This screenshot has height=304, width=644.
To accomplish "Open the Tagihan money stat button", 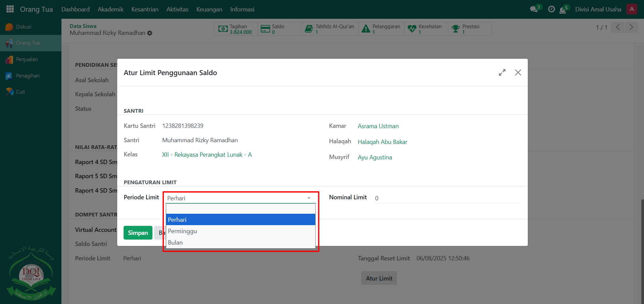I will (236, 29).
